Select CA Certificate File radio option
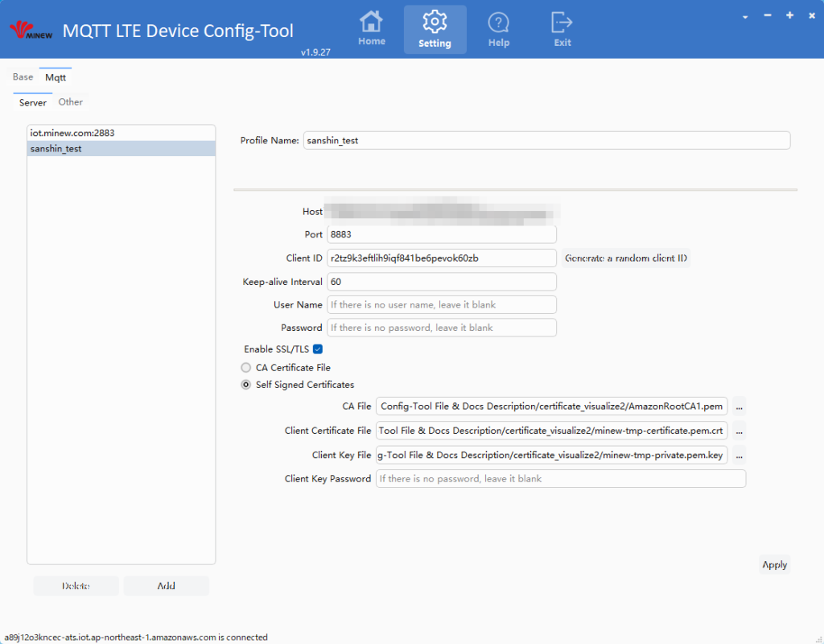This screenshot has width=824, height=644. click(247, 368)
